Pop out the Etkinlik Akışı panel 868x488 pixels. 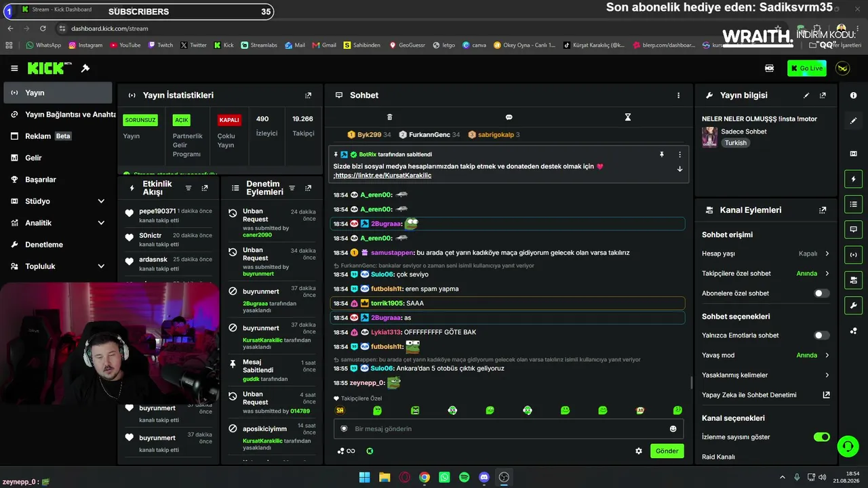(205, 188)
